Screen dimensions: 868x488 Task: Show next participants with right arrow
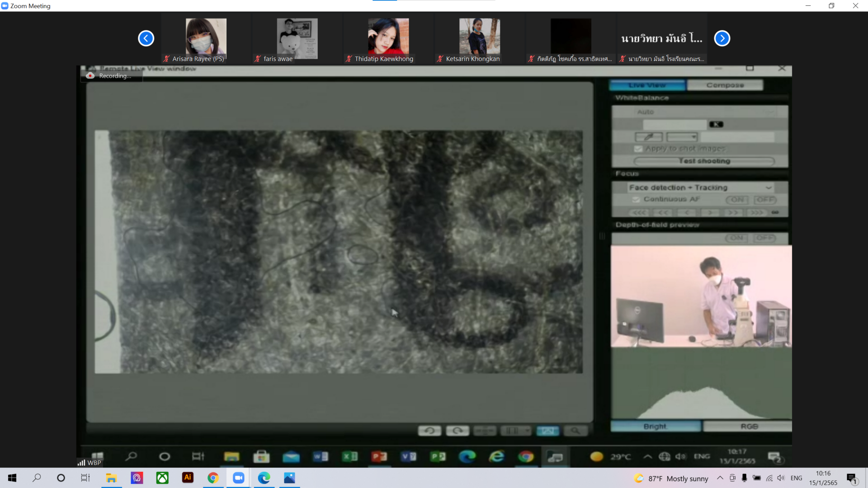pyautogui.click(x=722, y=38)
